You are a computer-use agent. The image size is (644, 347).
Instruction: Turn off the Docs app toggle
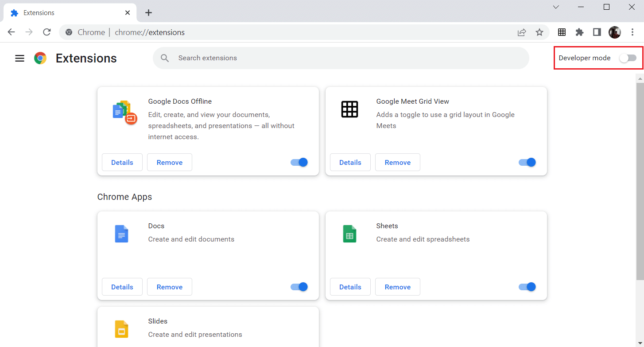pyautogui.click(x=299, y=287)
